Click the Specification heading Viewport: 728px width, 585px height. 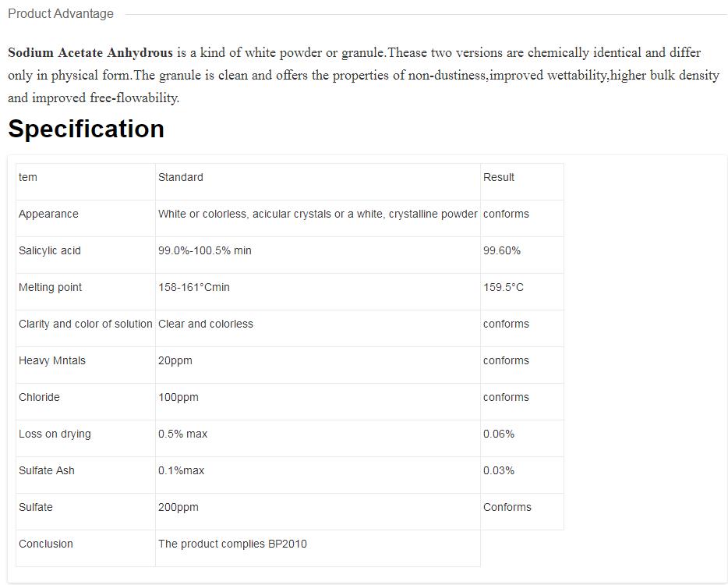pos(86,129)
